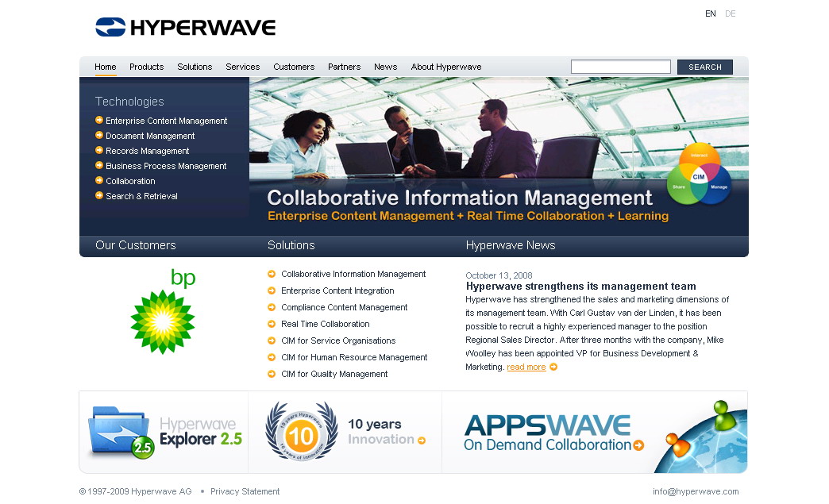Click orange arrow next to Innovation
Screen dimensions: 829x504
[x=422, y=440]
